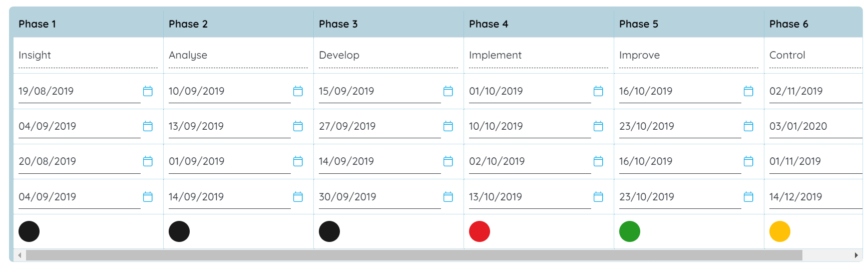Click calendar icon next to 10/09/2019

click(298, 91)
